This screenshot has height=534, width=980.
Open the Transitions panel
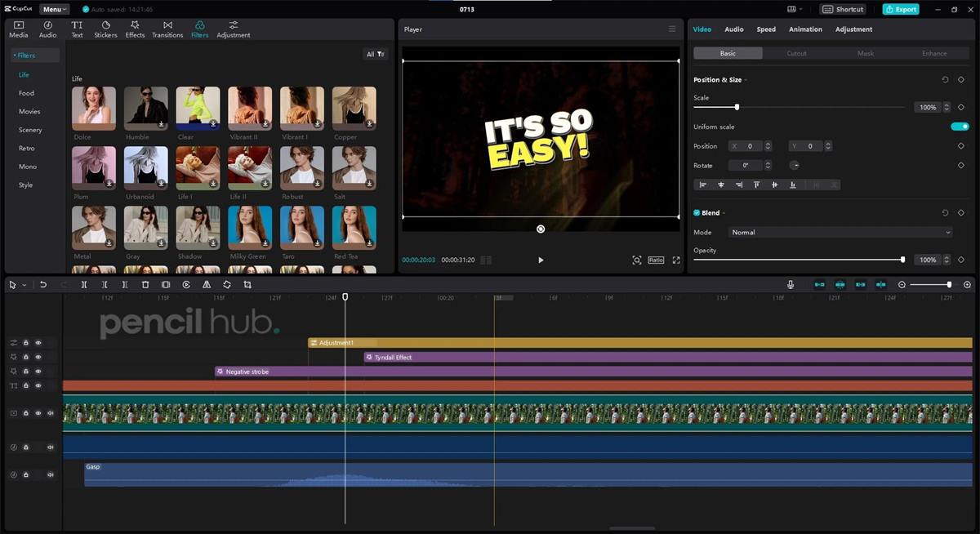point(167,29)
